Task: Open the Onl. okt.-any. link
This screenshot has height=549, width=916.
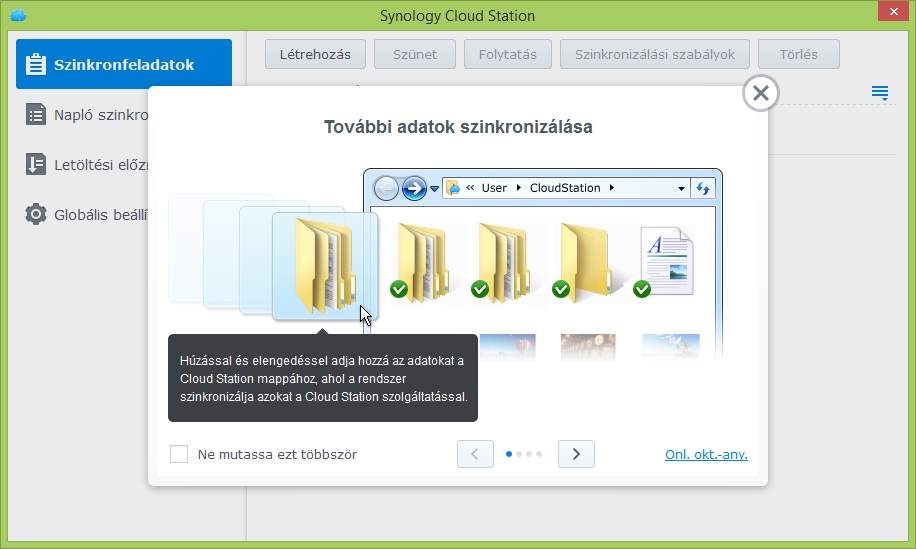Action: [x=706, y=454]
